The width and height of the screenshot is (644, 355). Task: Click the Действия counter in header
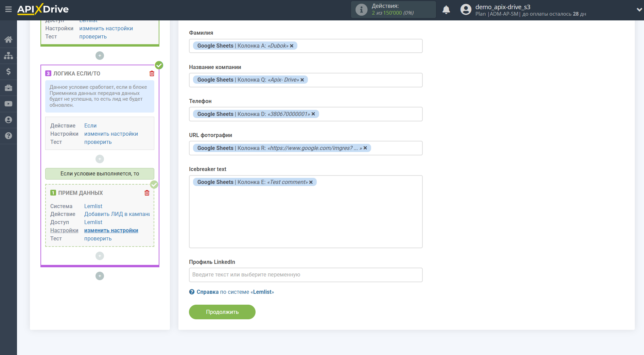pyautogui.click(x=393, y=10)
